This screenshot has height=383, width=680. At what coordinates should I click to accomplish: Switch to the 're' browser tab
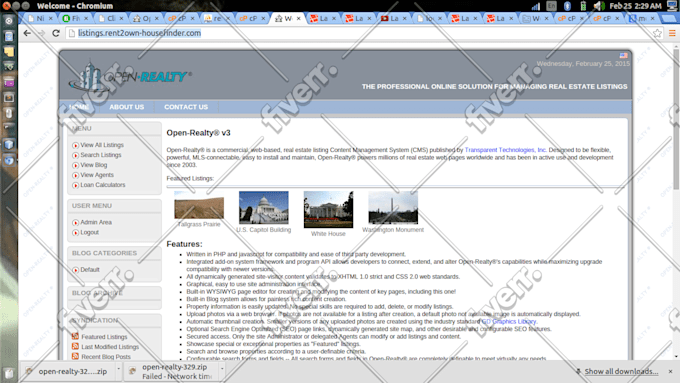pos(216,18)
